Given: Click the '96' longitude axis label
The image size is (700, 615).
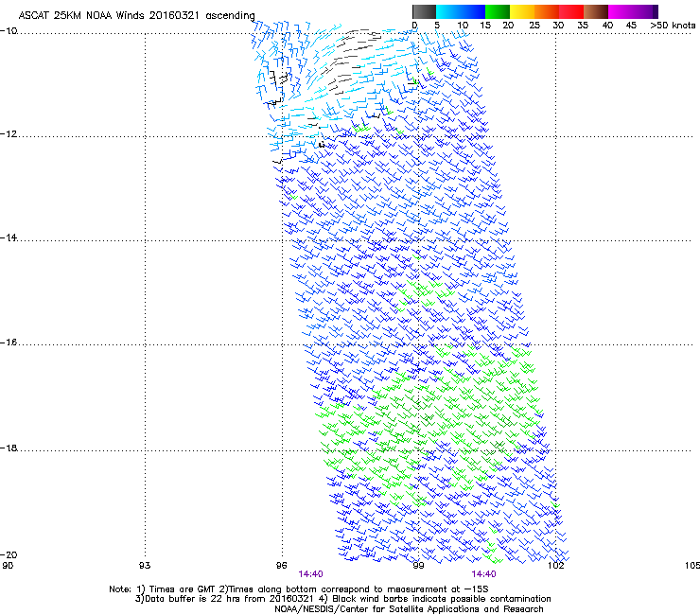Looking at the screenshot, I should coord(281,566).
